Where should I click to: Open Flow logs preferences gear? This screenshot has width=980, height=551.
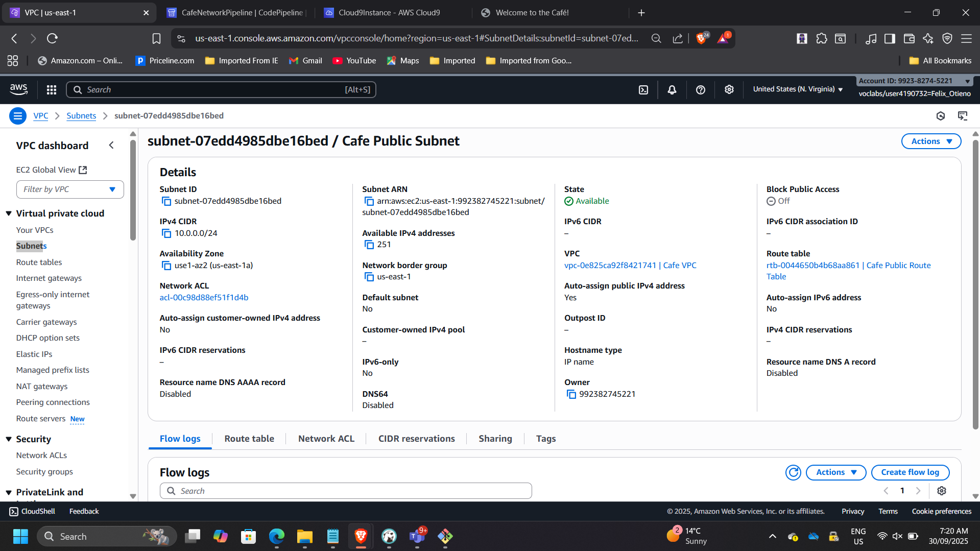coord(942,491)
